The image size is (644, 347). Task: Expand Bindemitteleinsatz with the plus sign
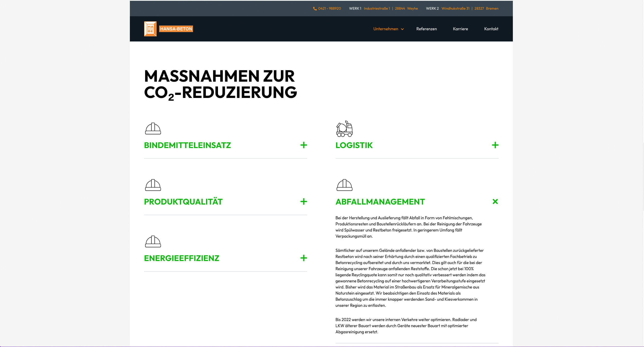tap(304, 145)
